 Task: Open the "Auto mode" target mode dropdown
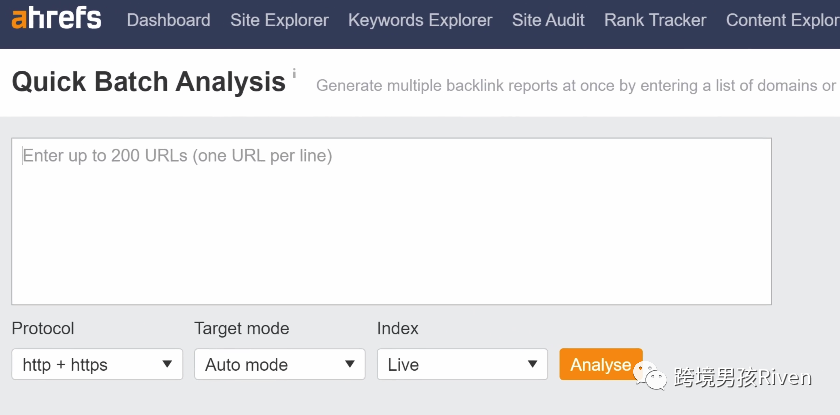pos(279,364)
